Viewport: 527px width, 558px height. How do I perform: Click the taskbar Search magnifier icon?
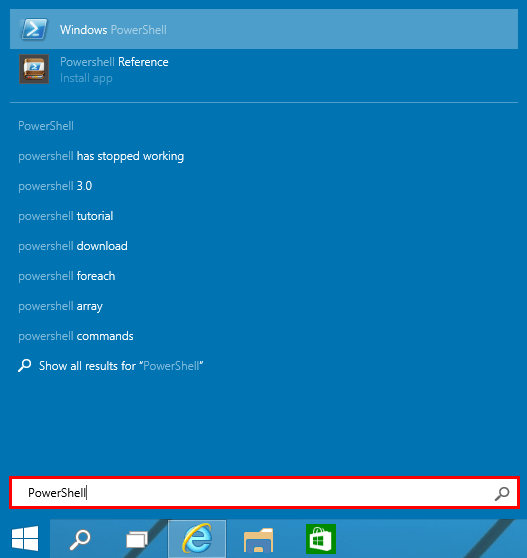coord(79,539)
